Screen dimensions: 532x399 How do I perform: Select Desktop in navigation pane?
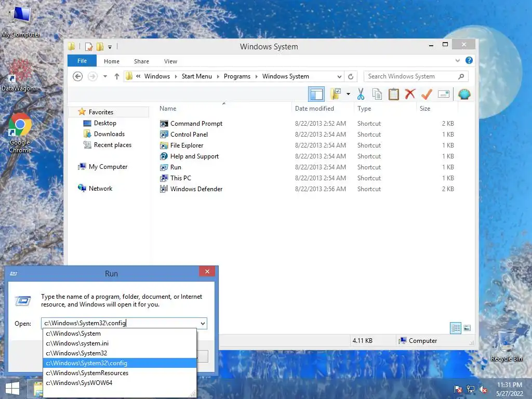105,123
